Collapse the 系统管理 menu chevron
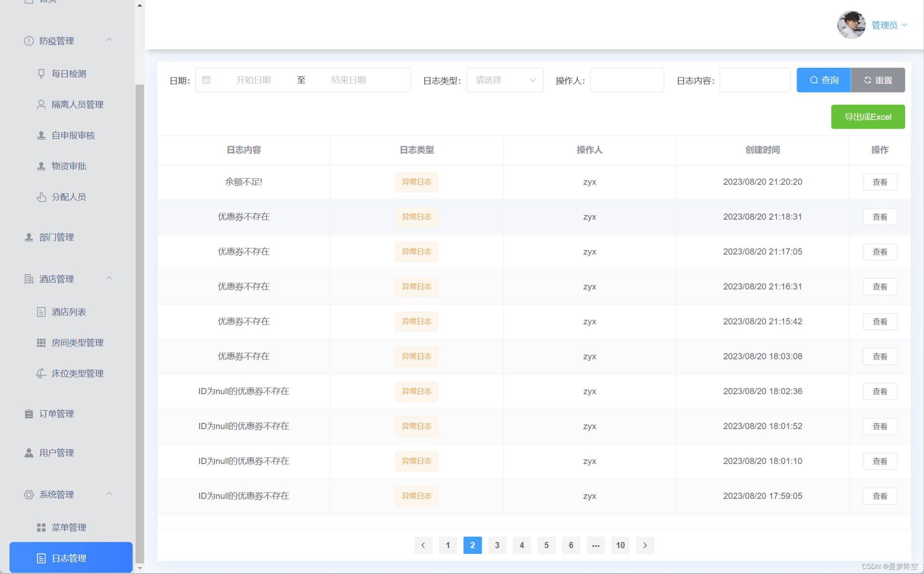Screen dimensions: 924x574 (109, 493)
